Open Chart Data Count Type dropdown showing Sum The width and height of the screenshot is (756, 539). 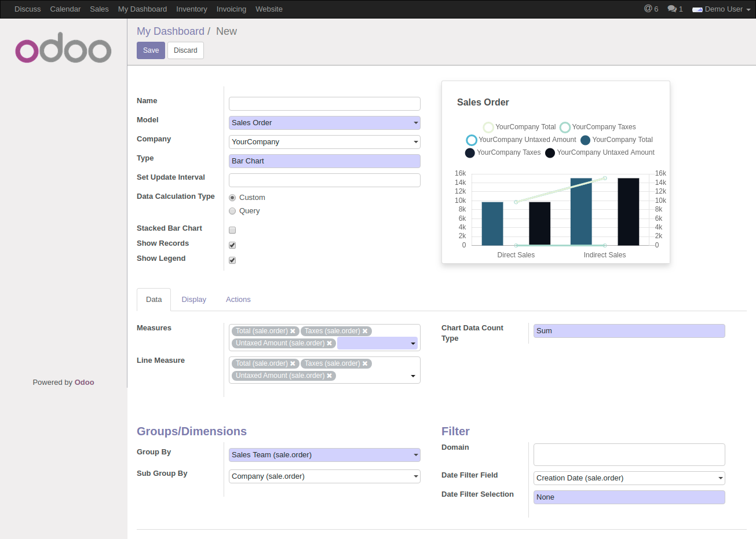(x=629, y=331)
